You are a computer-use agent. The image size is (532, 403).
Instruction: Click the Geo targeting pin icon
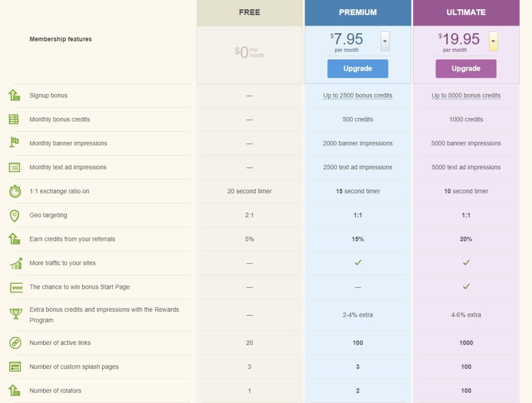click(x=15, y=216)
